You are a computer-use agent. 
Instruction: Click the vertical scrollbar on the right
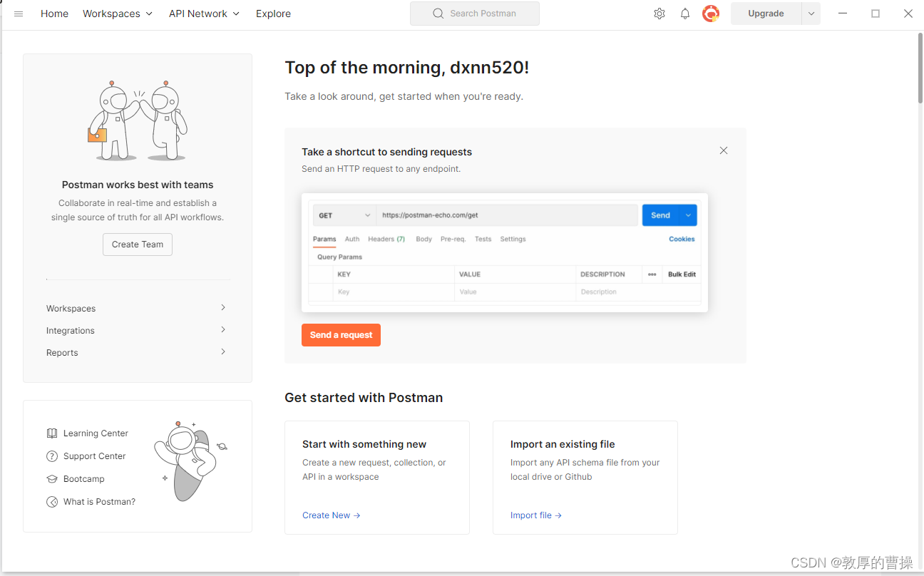pos(920,68)
